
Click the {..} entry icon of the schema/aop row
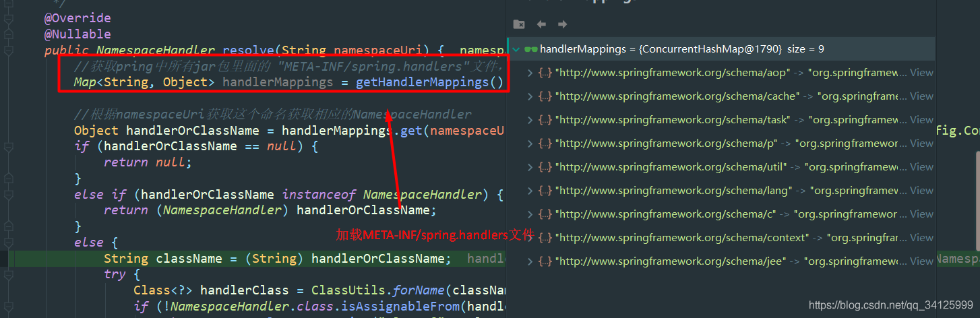pos(545,73)
